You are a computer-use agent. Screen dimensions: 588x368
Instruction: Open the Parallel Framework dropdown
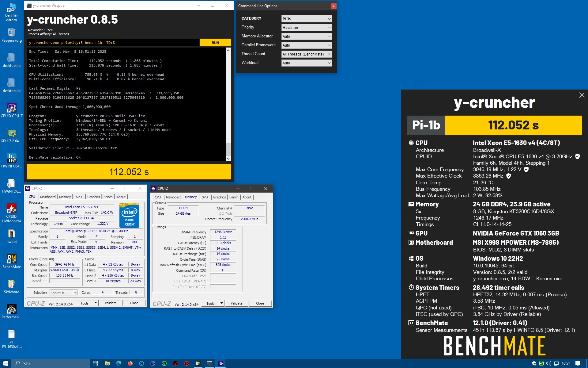click(x=307, y=45)
